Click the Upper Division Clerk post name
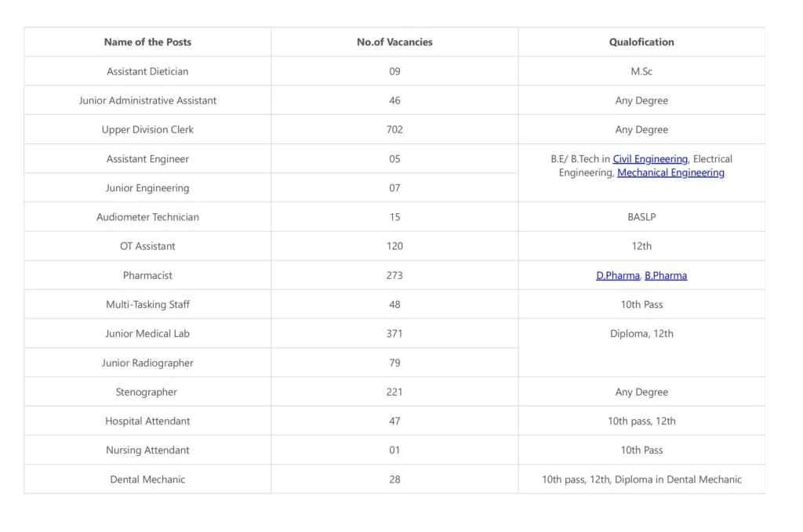The image size is (803, 532). [147, 129]
